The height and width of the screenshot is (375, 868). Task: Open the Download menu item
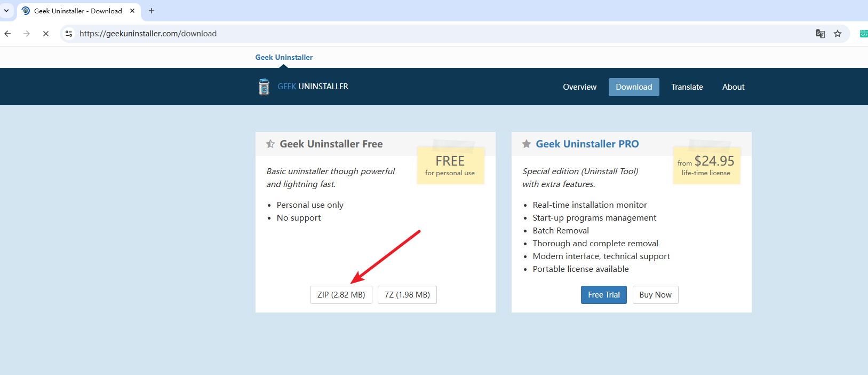[634, 87]
